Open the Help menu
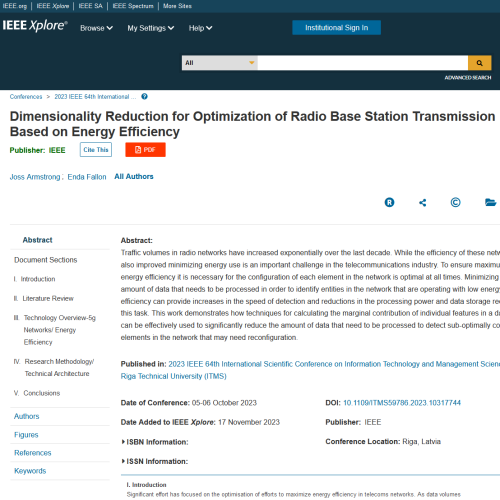This screenshot has width=500, height=500. (200, 28)
